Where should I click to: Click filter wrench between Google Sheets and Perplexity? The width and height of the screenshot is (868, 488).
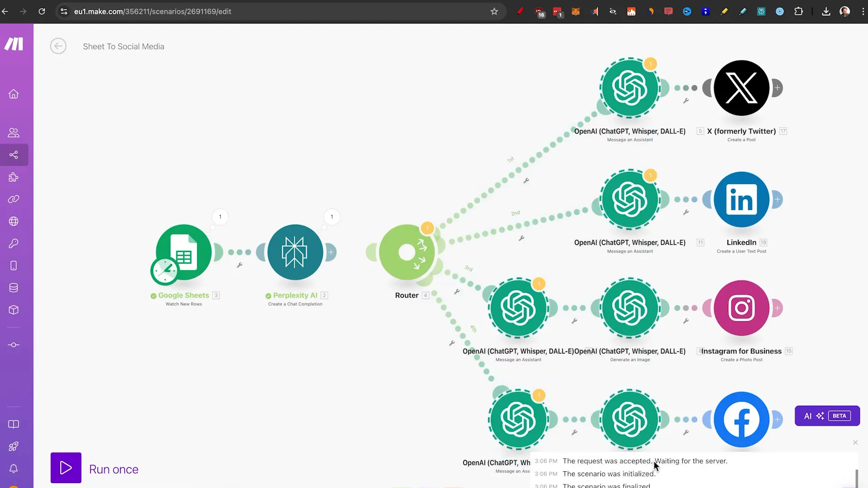tap(240, 265)
